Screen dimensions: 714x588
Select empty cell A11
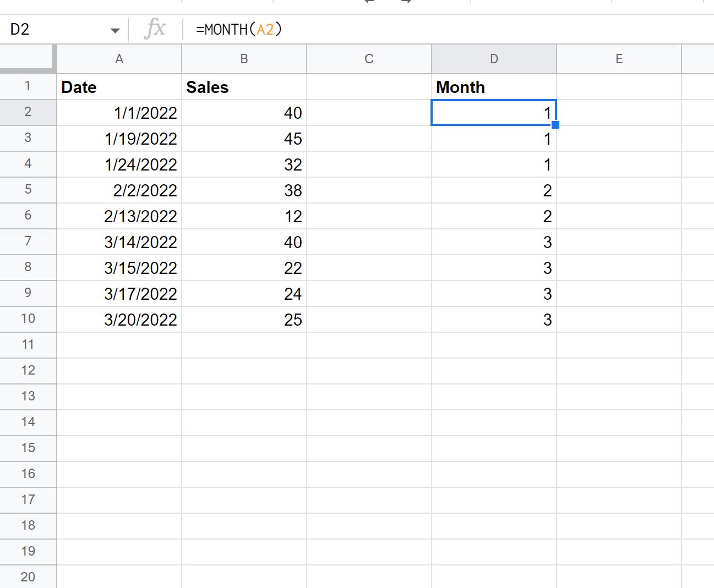[119, 345]
